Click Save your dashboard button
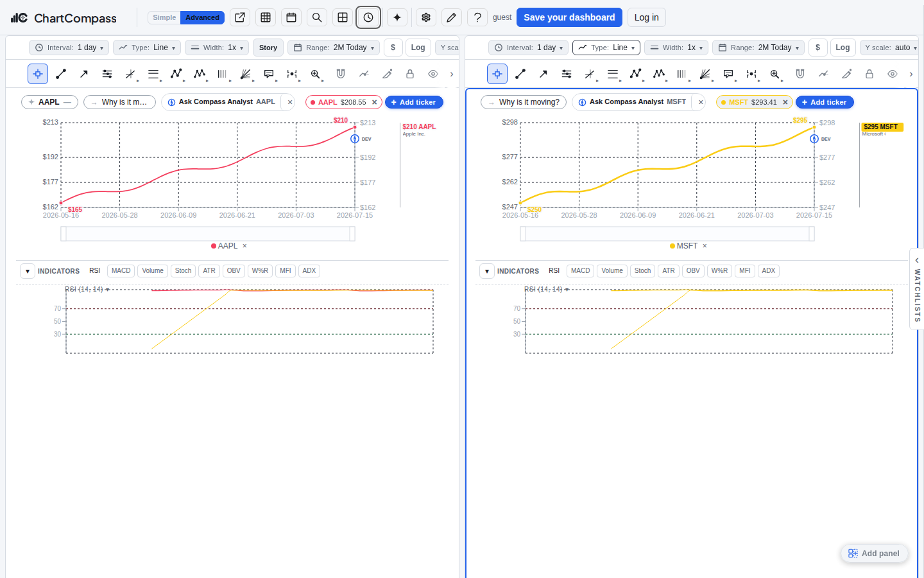Screen dimensions: 924x578 click(569, 17)
